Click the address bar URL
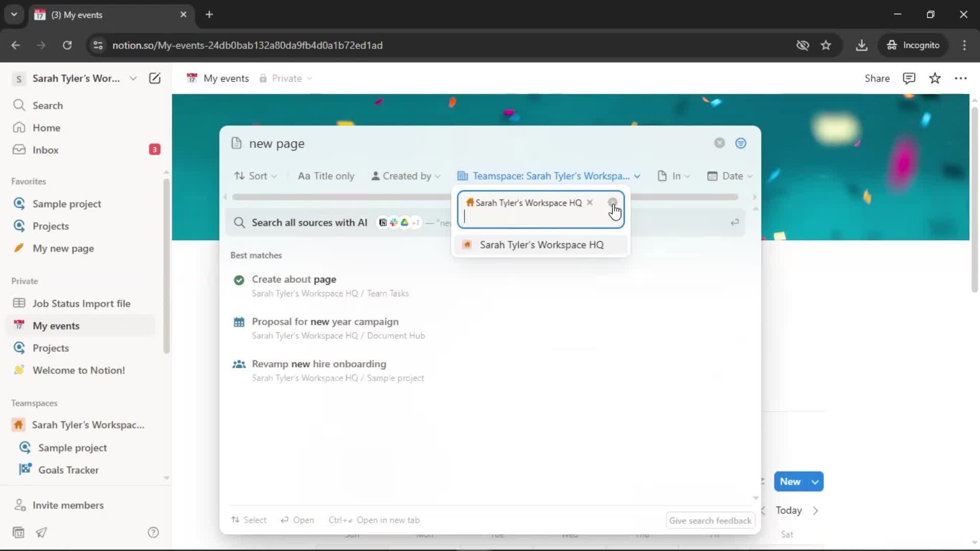Viewport: 980px width, 551px height. click(247, 45)
